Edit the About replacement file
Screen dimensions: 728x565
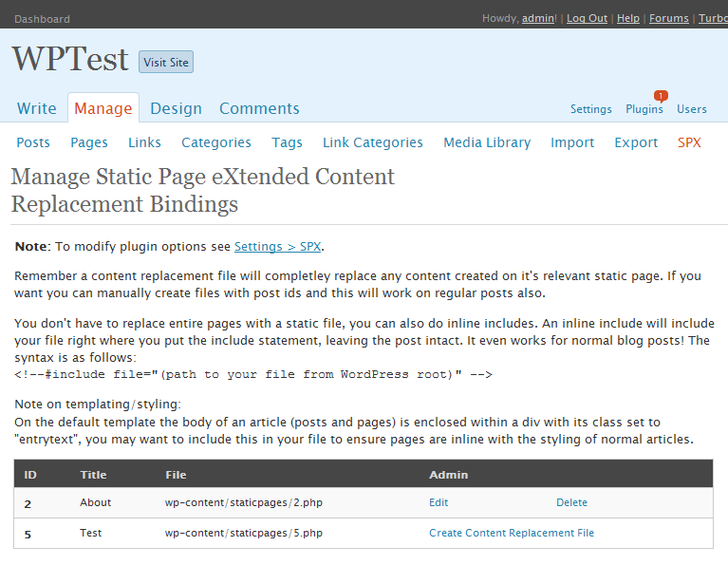tap(439, 502)
